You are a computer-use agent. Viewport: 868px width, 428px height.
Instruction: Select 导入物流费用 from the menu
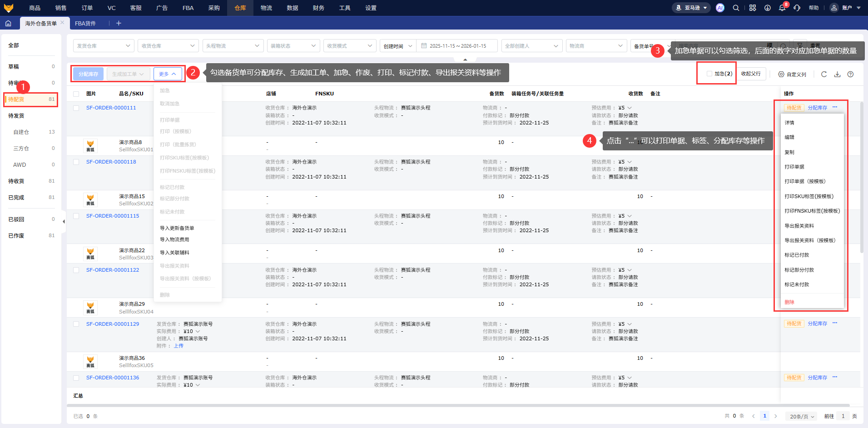[174, 239]
